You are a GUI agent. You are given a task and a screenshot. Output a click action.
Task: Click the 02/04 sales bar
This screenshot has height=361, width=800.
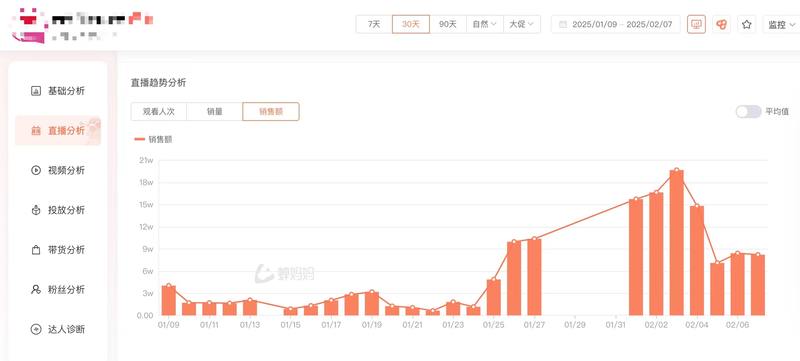(697, 261)
